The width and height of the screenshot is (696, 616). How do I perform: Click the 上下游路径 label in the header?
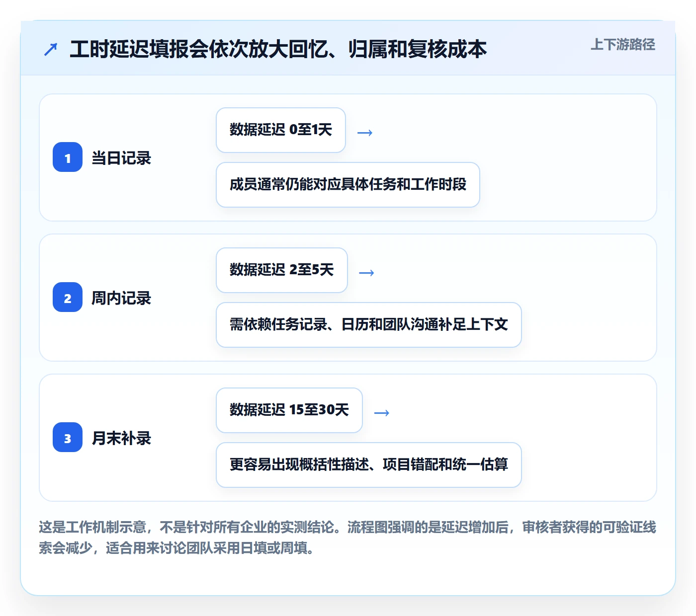pos(622,45)
